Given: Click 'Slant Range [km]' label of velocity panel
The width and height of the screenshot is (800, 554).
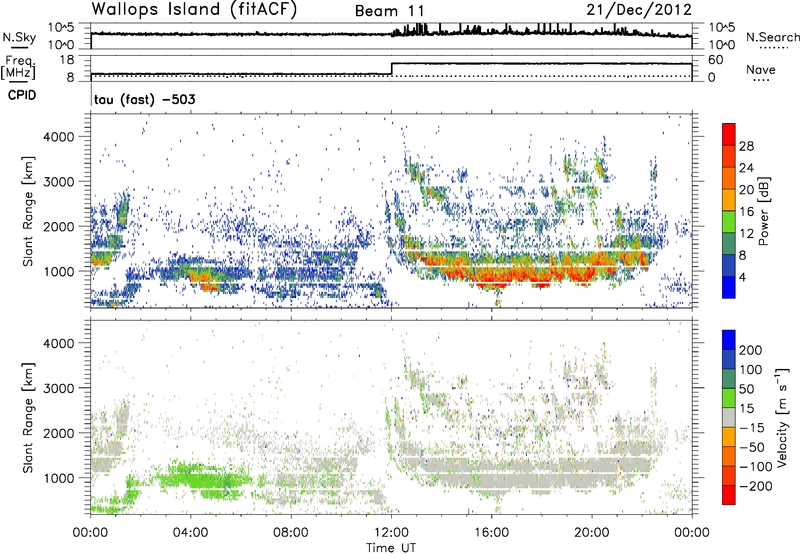Looking at the screenshot, I should point(28,417).
